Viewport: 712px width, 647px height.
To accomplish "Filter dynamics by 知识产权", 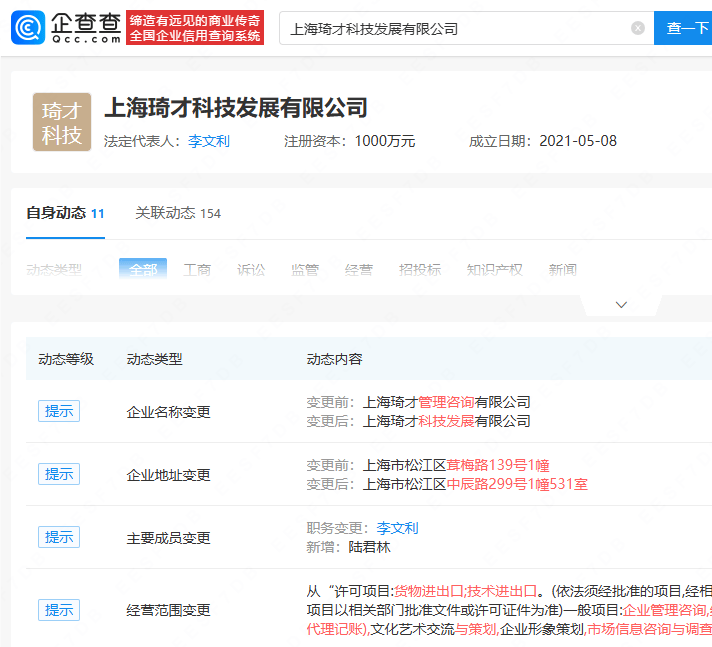I will tap(494, 270).
